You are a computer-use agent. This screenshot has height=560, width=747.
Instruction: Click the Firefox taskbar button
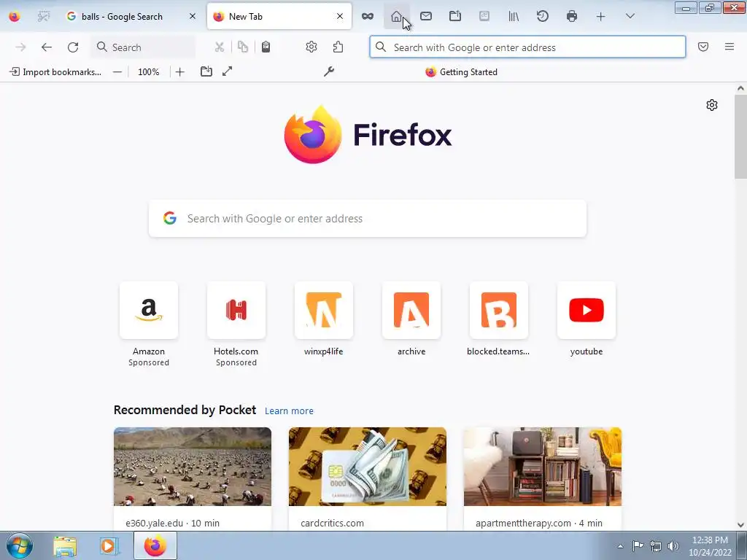pos(155,546)
